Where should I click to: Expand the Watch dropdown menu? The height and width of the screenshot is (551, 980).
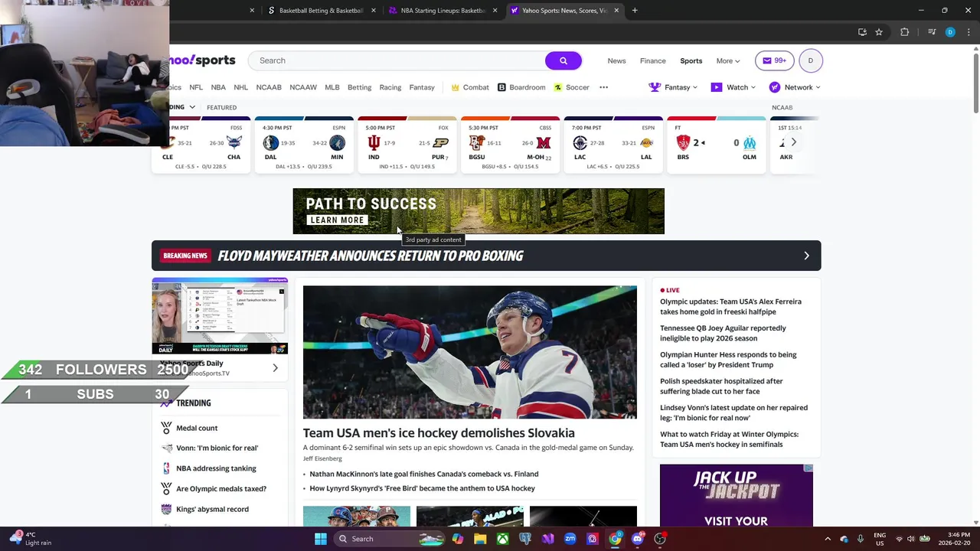pos(733,87)
